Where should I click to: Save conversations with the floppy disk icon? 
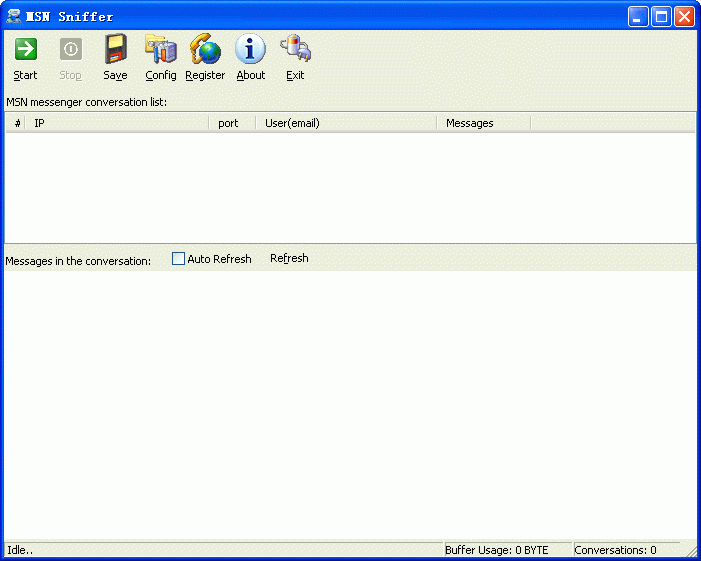tap(116, 49)
